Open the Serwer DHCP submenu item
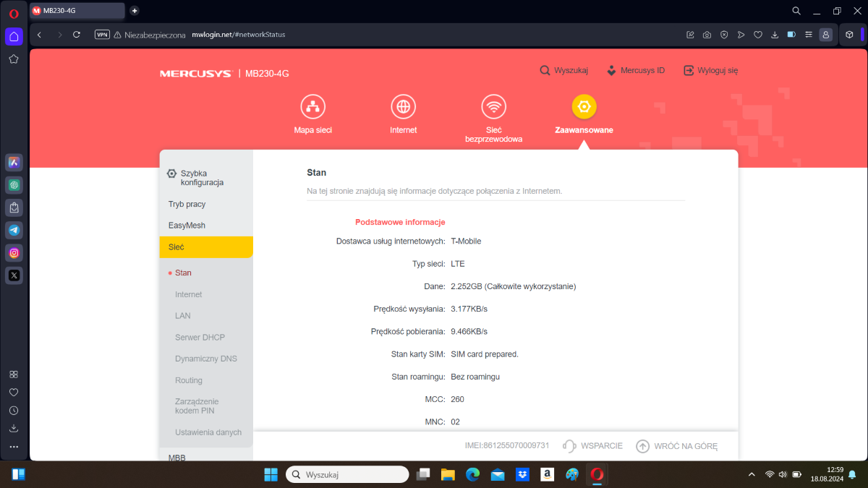Image resolution: width=868 pixels, height=488 pixels. pyautogui.click(x=200, y=338)
